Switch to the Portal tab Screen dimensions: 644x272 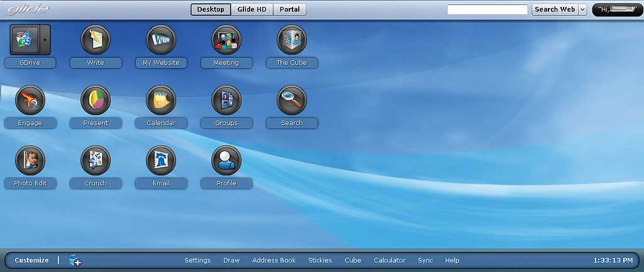[289, 9]
